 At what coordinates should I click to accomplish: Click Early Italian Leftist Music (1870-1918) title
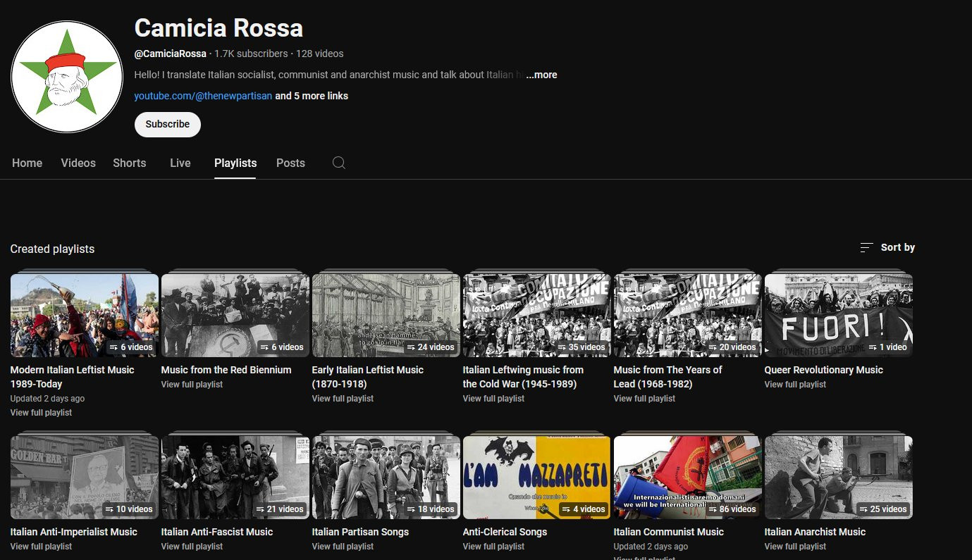point(368,377)
